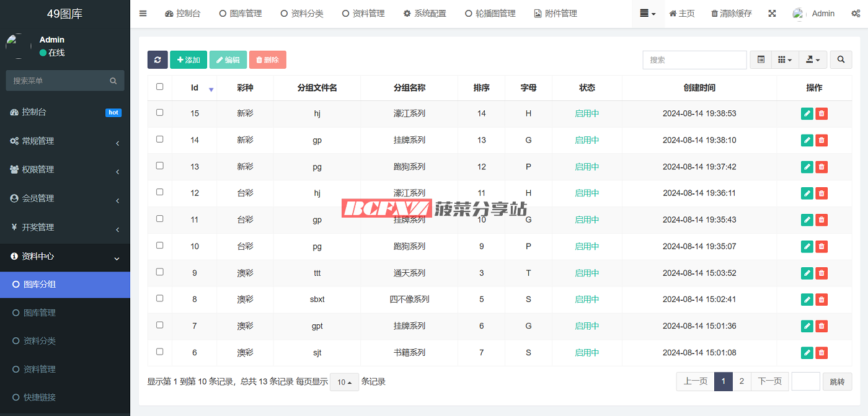
Task: Click the sidebar hamburger toggle icon
Action: click(143, 14)
